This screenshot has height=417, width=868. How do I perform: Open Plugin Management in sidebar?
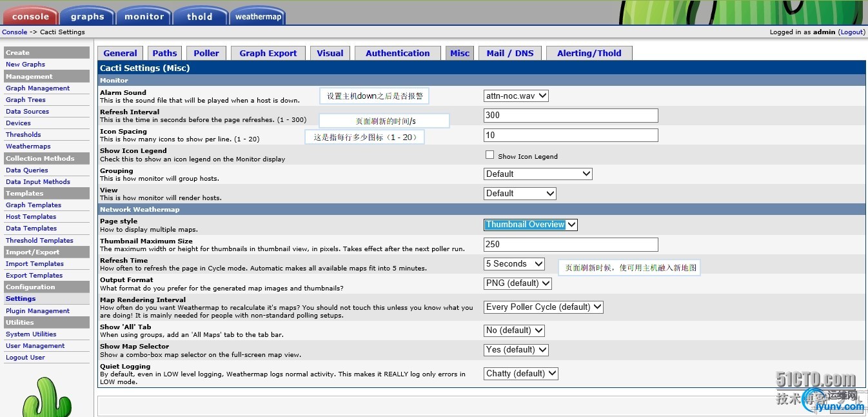click(37, 311)
